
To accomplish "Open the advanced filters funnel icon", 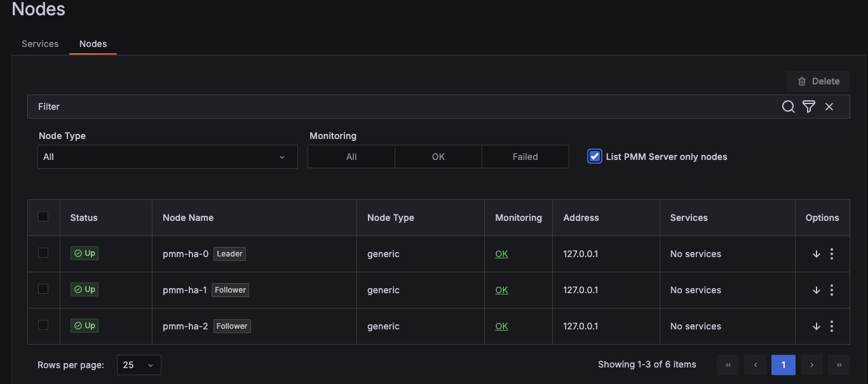I will coord(808,107).
